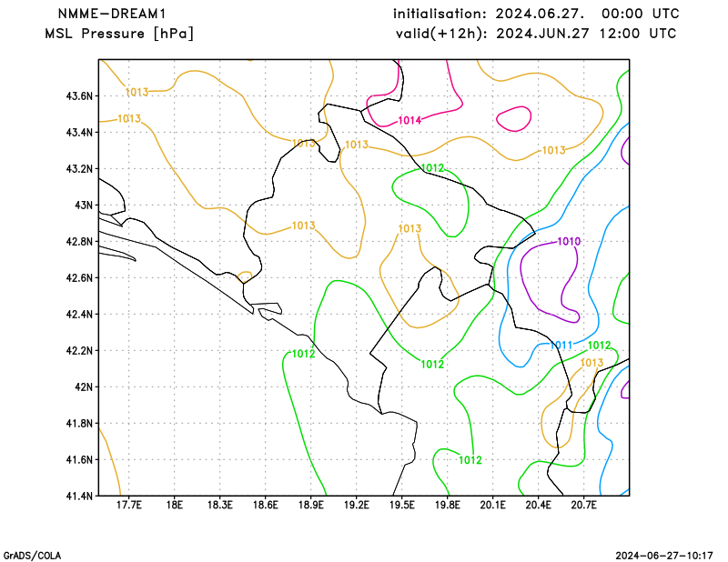Click the 18.3E longitude axis label

(x=219, y=505)
